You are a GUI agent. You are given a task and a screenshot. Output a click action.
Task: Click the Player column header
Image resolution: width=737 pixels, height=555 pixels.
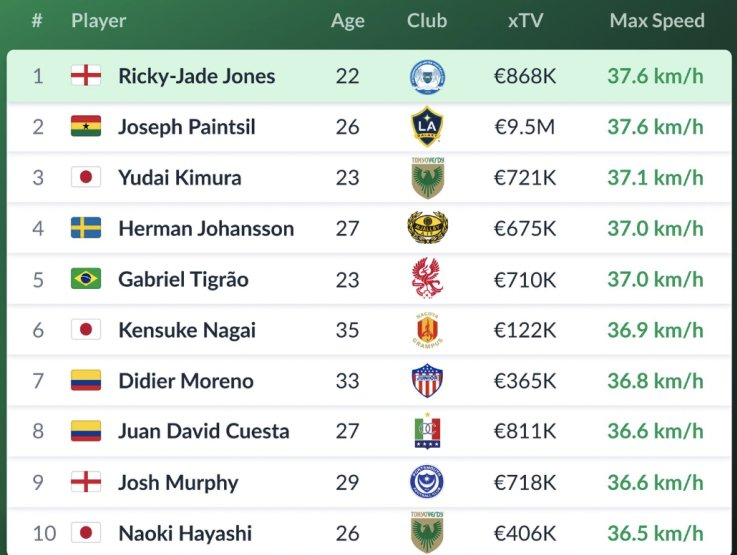pos(99,21)
